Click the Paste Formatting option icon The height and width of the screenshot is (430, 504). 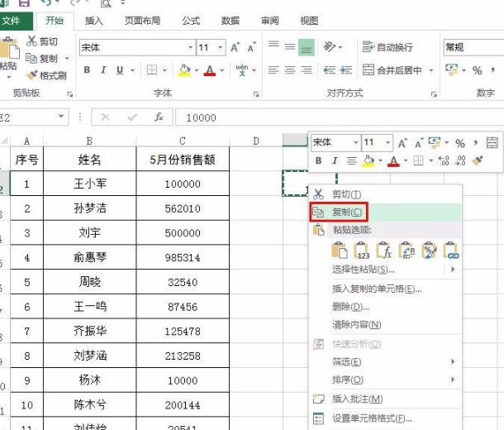(429, 251)
